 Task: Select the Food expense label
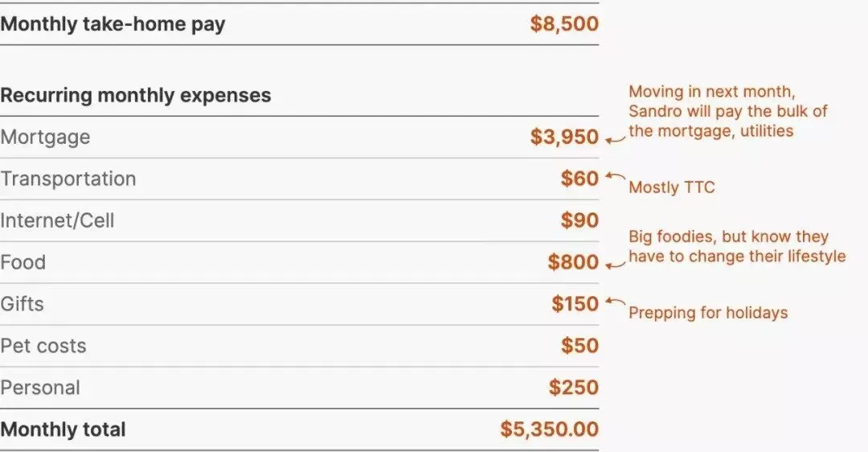coord(23,262)
